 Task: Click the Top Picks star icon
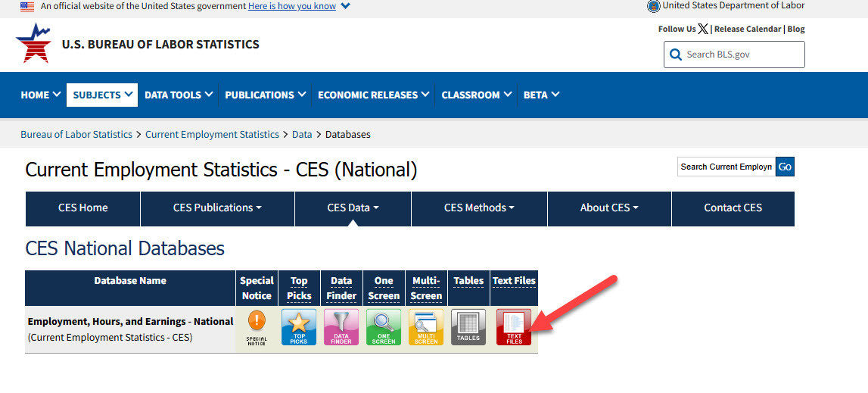point(299,327)
